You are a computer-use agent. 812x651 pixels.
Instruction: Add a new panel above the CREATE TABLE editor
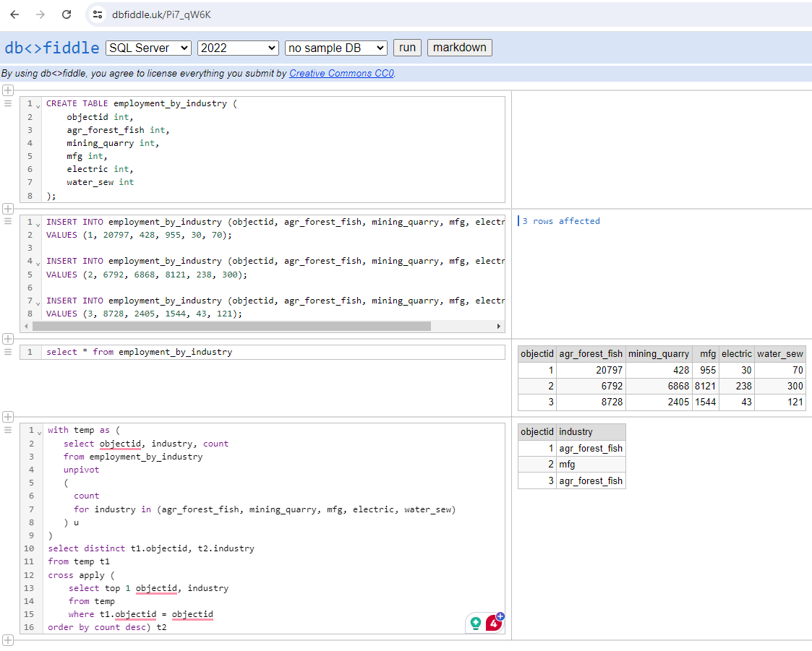7,89
